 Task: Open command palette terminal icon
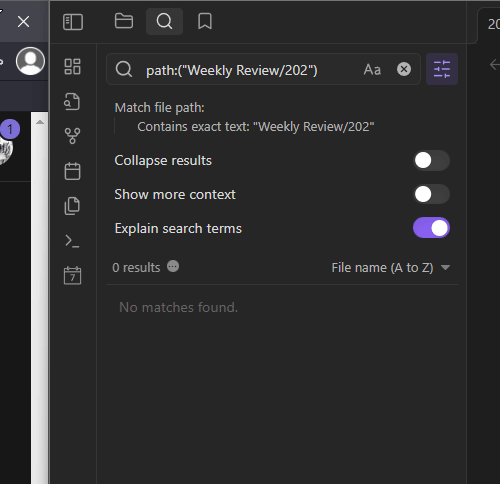pos(72,241)
